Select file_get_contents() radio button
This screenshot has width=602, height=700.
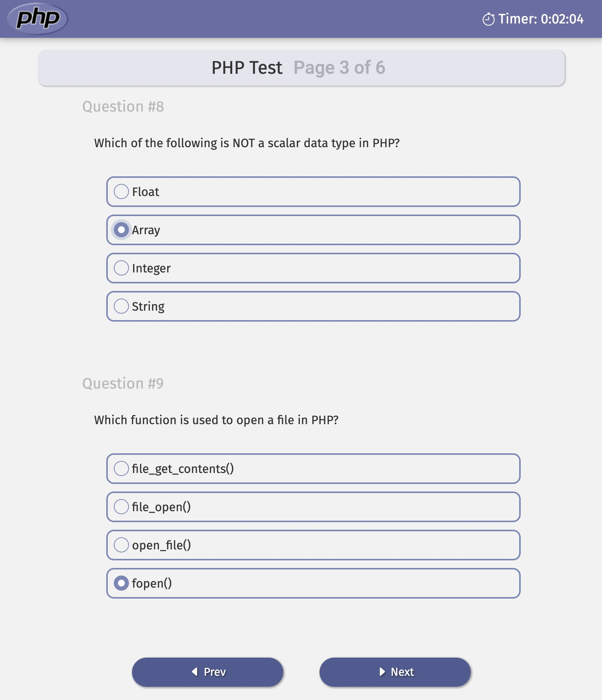121,468
